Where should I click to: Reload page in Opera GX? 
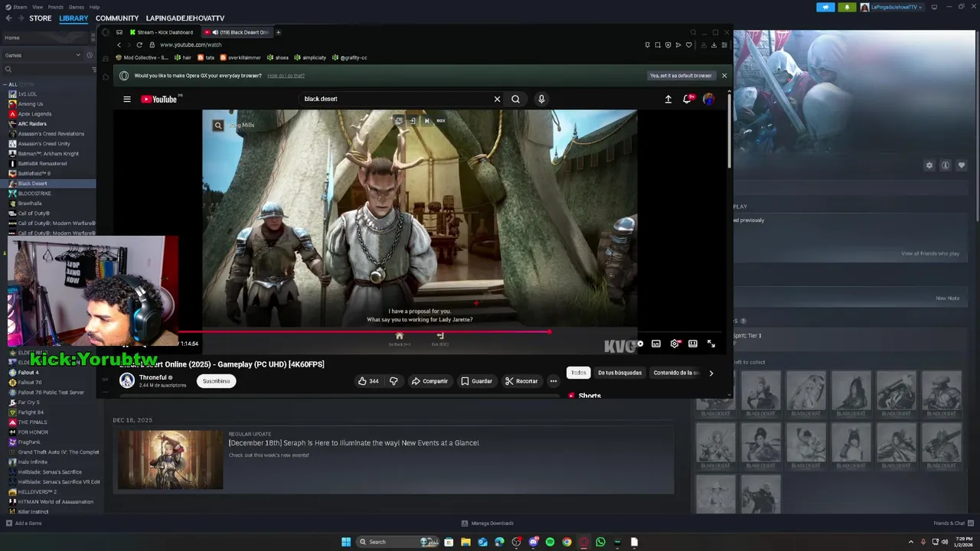coord(139,45)
